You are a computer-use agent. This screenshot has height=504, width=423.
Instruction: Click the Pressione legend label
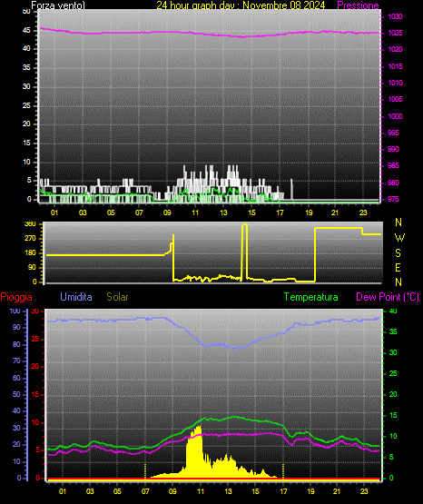tap(358, 5)
